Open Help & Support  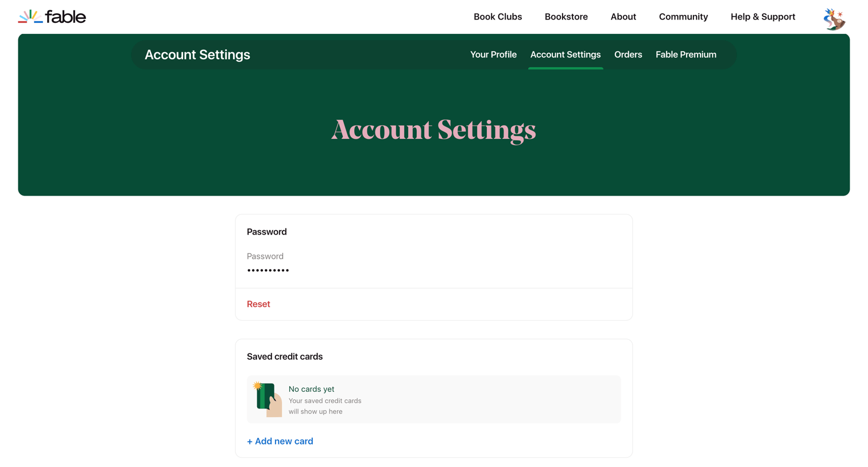pyautogui.click(x=763, y=17)
